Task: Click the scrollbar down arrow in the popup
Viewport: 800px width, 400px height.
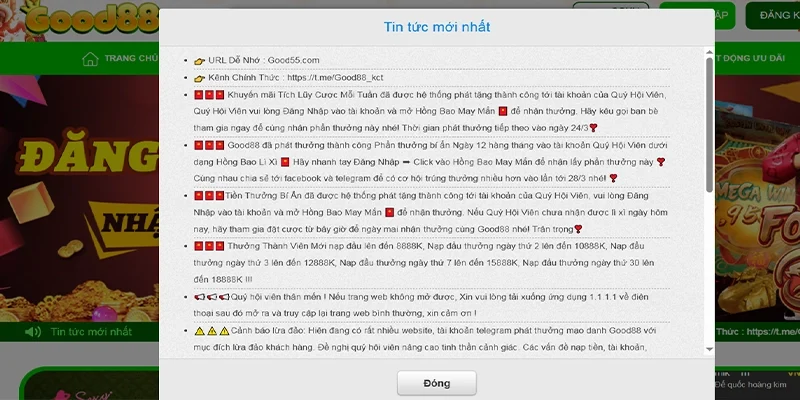Action: pyautogui.click(x=709, y=349)
